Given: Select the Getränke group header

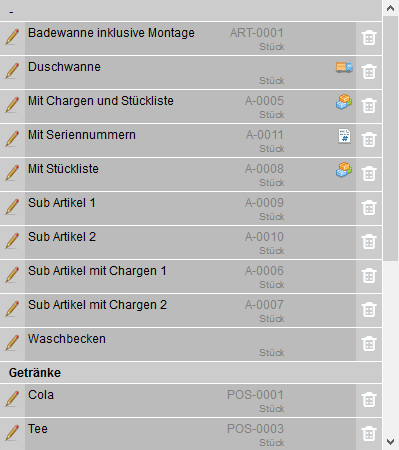Looking at the screenshot, I should (x=191, y=373).
